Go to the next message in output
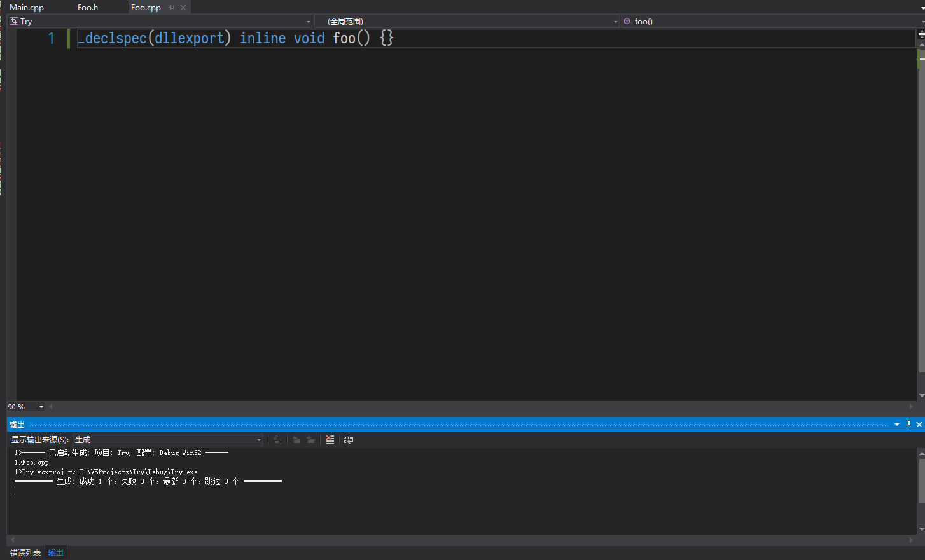 tap(310, 440)
